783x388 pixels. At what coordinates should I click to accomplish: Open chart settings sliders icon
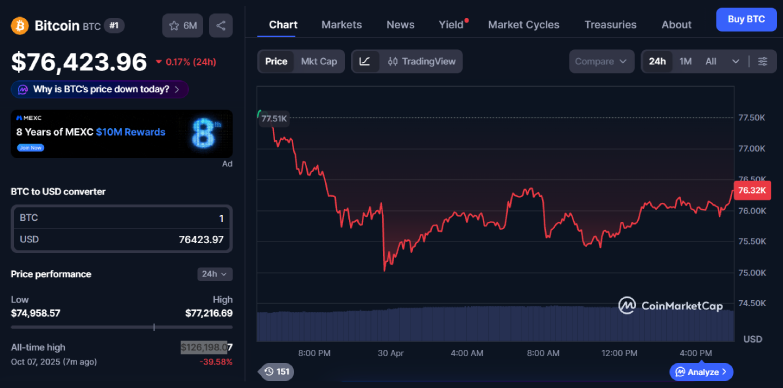(x=763, y=61)
